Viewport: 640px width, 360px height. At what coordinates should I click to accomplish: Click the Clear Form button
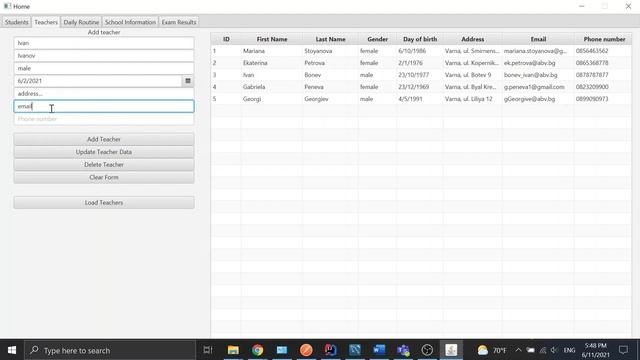pos(104,177)
